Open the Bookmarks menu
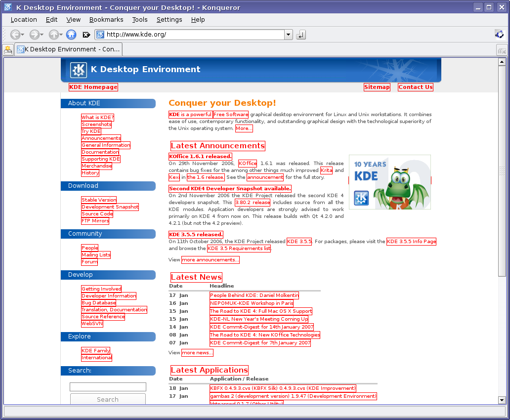This screenshot has width=510, height=420. [106, 20]
